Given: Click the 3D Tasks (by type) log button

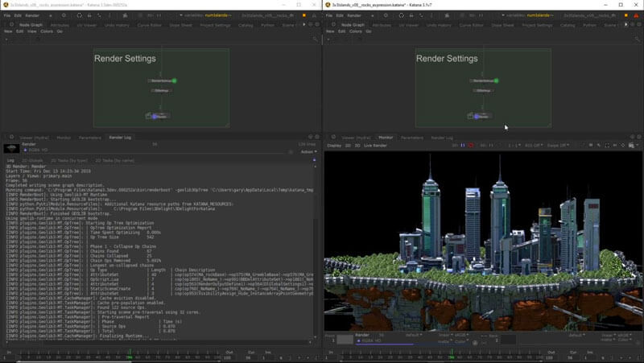Looking at the screenshot, I should click(71, 160).
